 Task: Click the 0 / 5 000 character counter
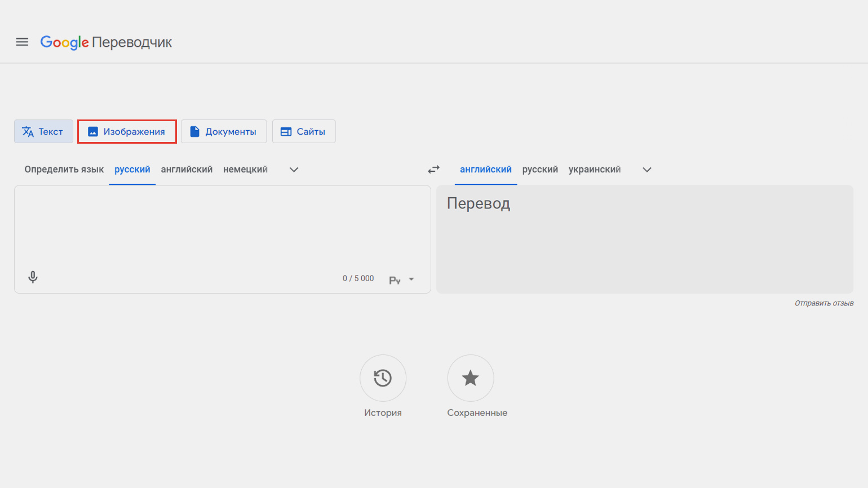[358, 278]
